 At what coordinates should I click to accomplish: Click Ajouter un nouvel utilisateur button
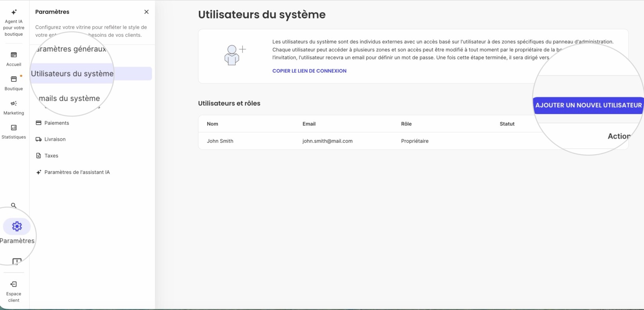point(588,105)
